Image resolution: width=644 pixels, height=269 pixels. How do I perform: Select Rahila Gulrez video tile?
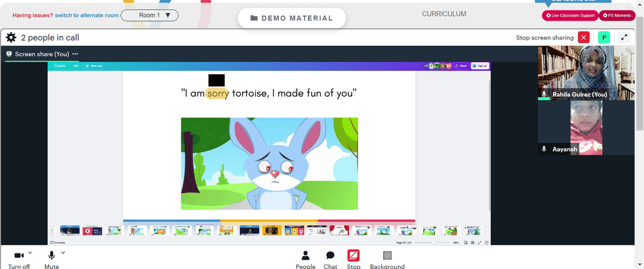[586, 73]
